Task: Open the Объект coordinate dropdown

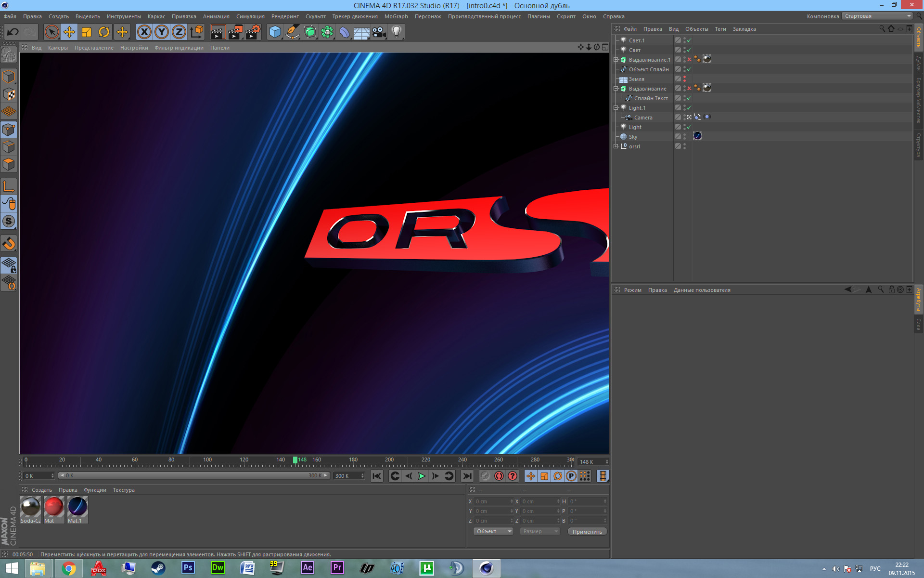Action: (494, 531)
